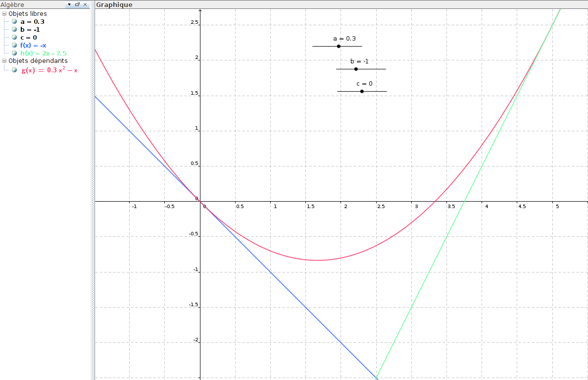Screen dimensions: 588x380
Task: Click the slider a handle point
Action: click(x=339, y=46)
